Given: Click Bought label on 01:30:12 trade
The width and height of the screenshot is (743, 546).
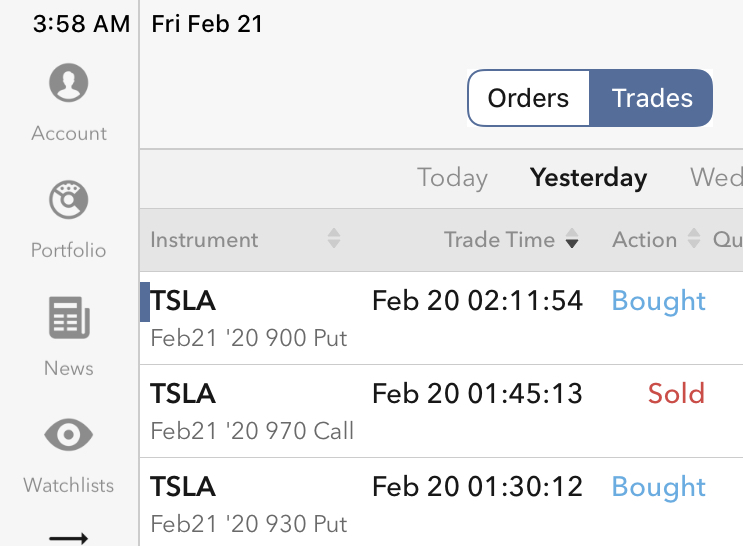Looking at the screenshot, I should tap(658, 487).
